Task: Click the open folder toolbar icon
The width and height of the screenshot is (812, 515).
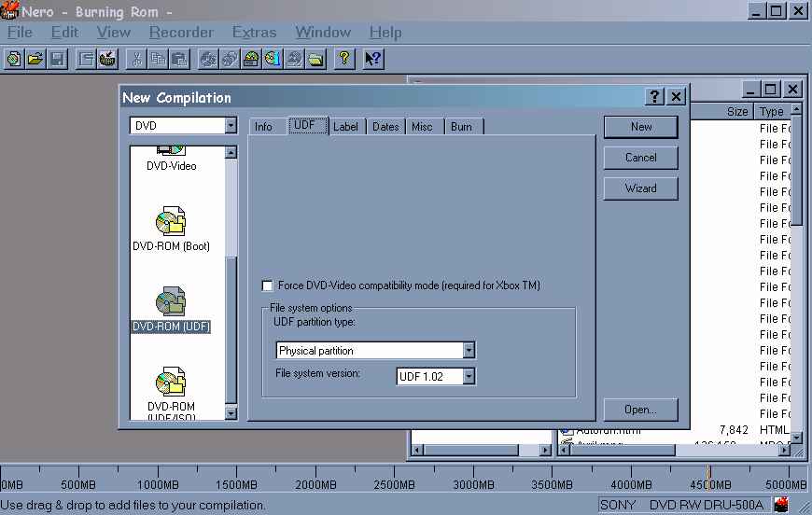Action: coord(35,59)
